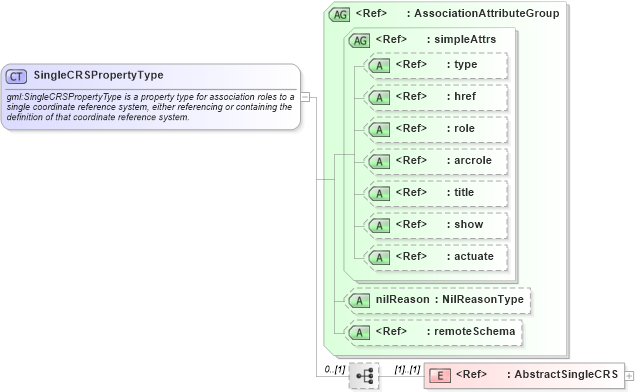Select the ': actuate' attribute label
Image resolution: width=635 pixels, height=392 pixels.
point(470,256)
